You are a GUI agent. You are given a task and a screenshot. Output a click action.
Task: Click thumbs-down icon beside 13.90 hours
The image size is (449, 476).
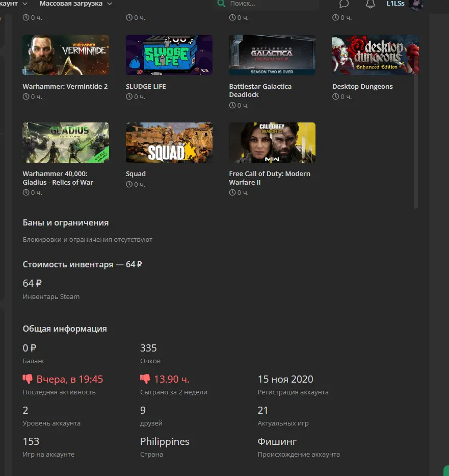[x=145, y=379]
